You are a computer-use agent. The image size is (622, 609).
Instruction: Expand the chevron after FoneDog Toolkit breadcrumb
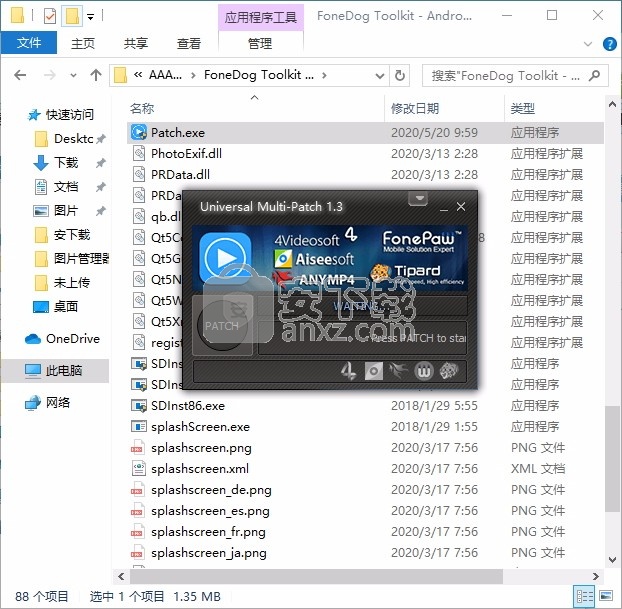(x=324, y=75)
